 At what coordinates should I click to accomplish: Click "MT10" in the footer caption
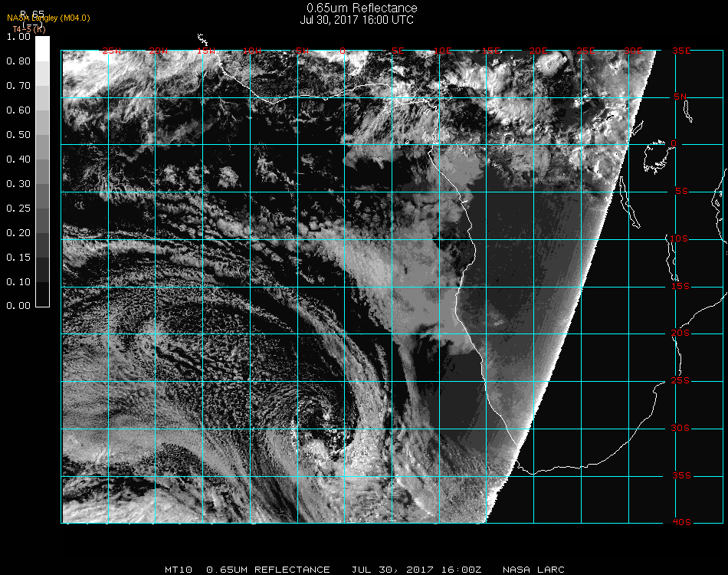(179, 570)
